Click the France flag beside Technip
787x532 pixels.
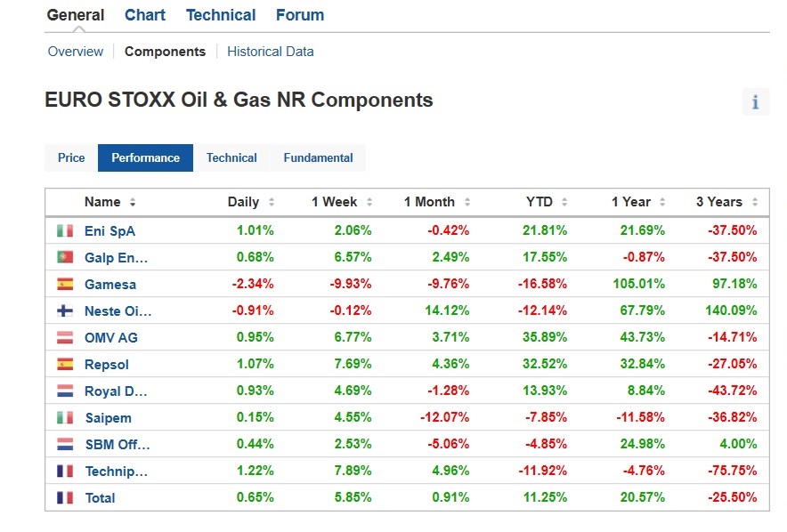[65, 471]
